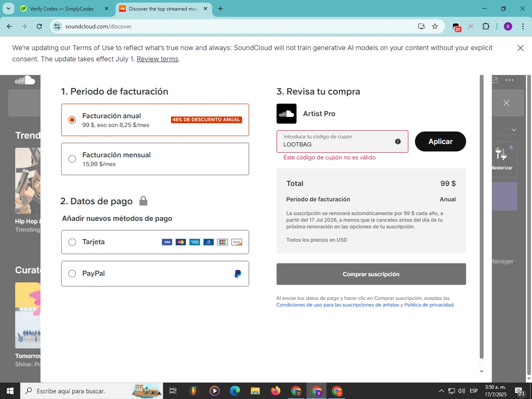532x399 pixels.
Task: Click the padlock icon beside Datos de pago
Action: (143, 201)
